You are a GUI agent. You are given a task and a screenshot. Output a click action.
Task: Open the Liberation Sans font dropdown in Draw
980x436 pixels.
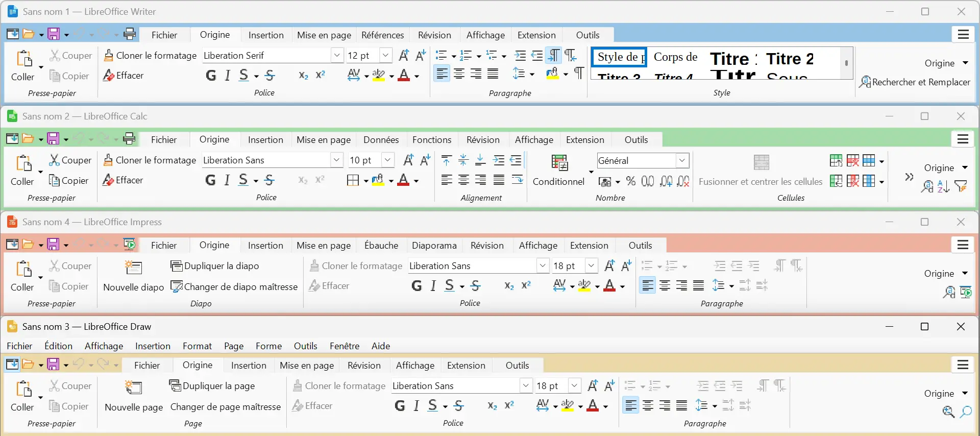click(x=526, y=385)
